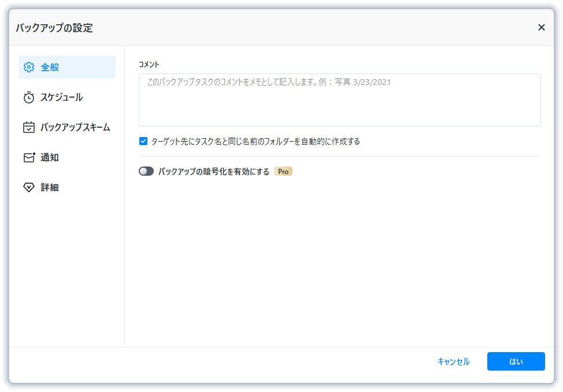Enable the バックアップの暗号化 toggle switch
This screenshot has height=392, width=563.
coord(146,172)
